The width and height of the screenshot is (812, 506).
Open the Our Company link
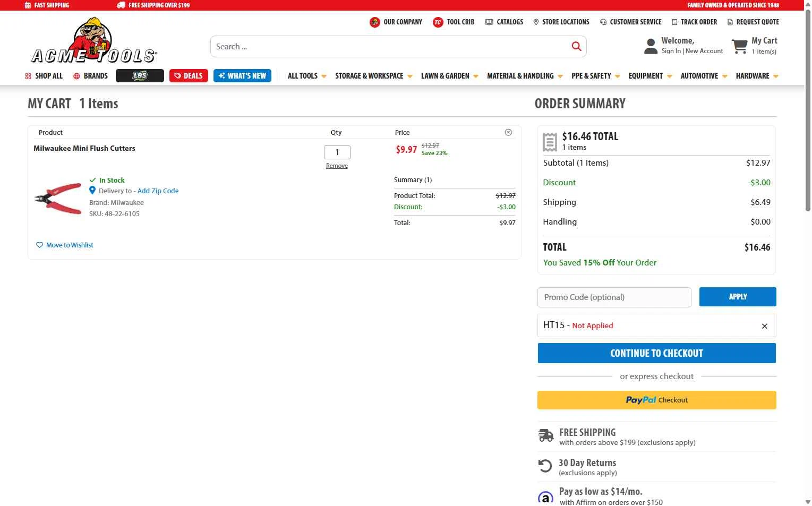403,22
